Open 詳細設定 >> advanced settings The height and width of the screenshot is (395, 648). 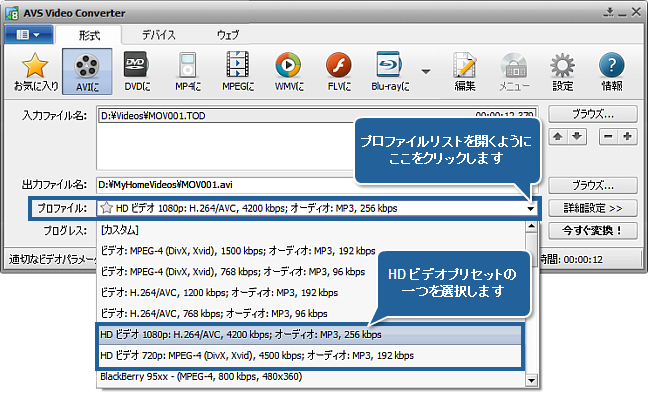point(593,208)
